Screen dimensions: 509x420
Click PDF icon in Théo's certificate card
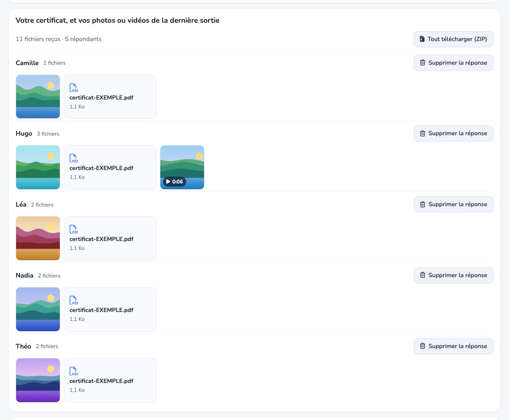(x=74, y=371)
